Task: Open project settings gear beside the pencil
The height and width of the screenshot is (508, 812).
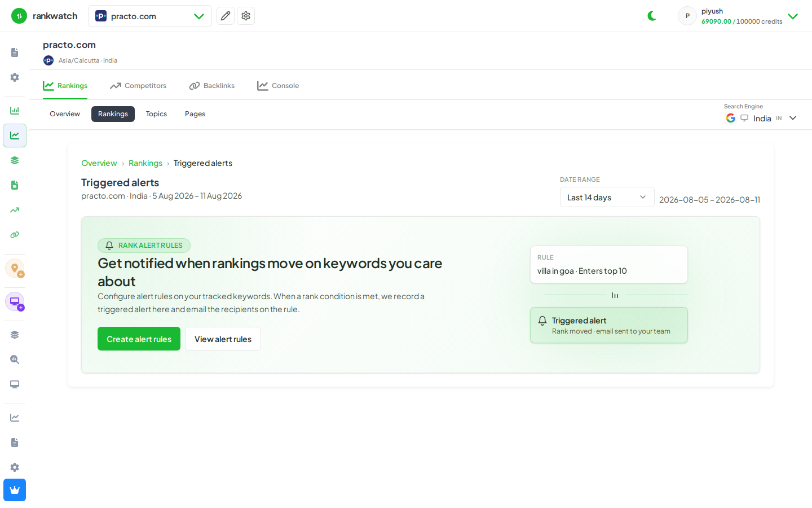Action: point(246,16)
